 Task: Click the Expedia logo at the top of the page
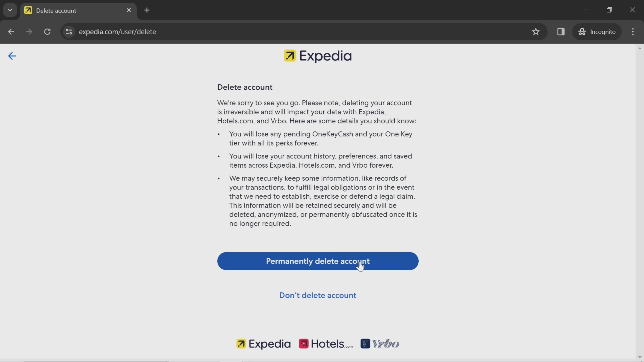tap(318, 56)
